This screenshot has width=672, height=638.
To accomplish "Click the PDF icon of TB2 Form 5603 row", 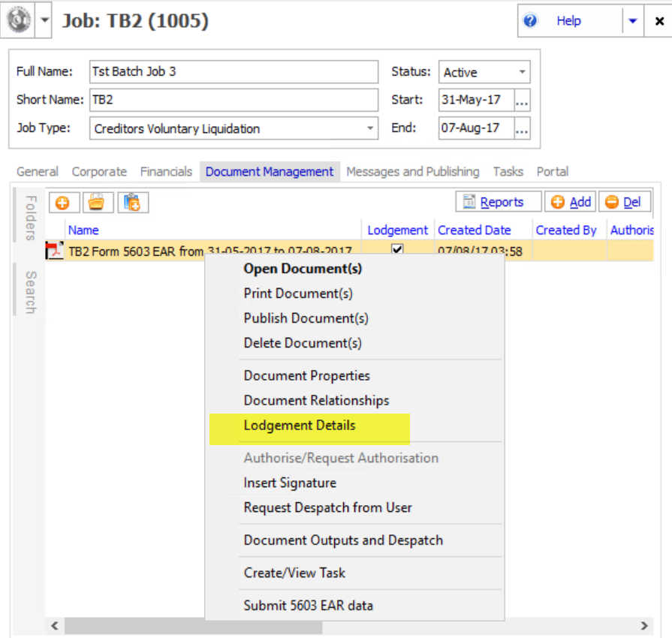I will [x=54, y=251].
